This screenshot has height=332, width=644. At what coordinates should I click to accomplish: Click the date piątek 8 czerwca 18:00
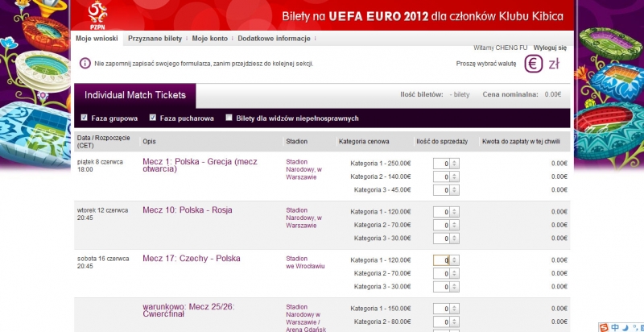[x=100, y=165]
